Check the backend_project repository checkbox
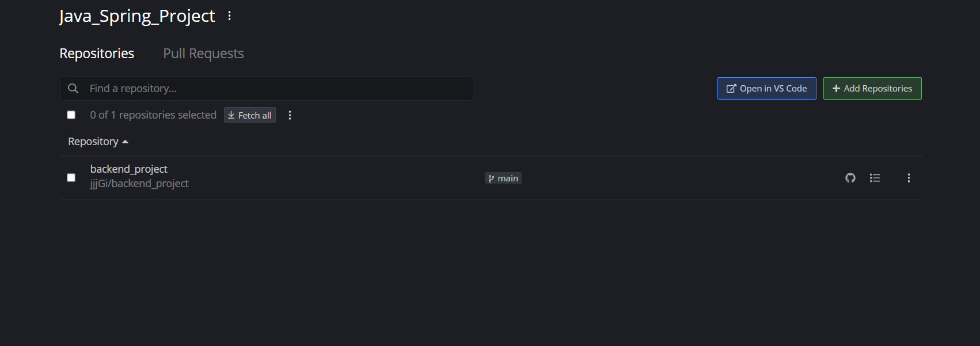Screen dimensions: 980x346 (x=71, y=177)
